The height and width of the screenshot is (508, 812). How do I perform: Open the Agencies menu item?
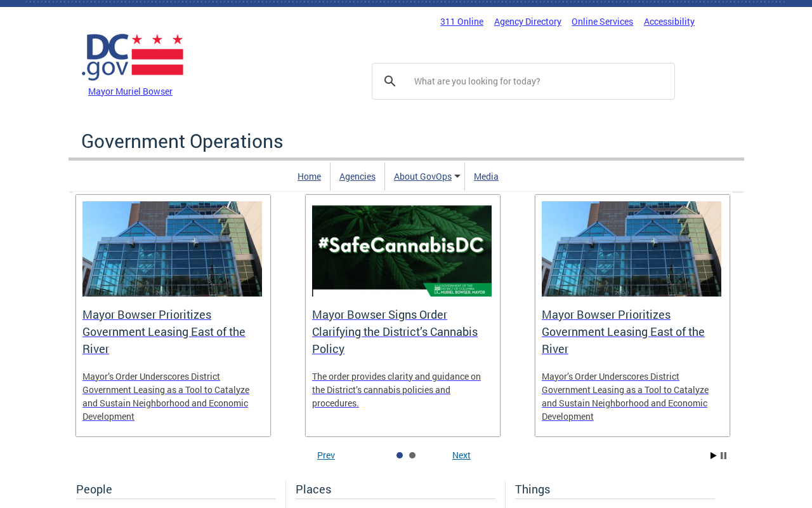pos(357,177)
